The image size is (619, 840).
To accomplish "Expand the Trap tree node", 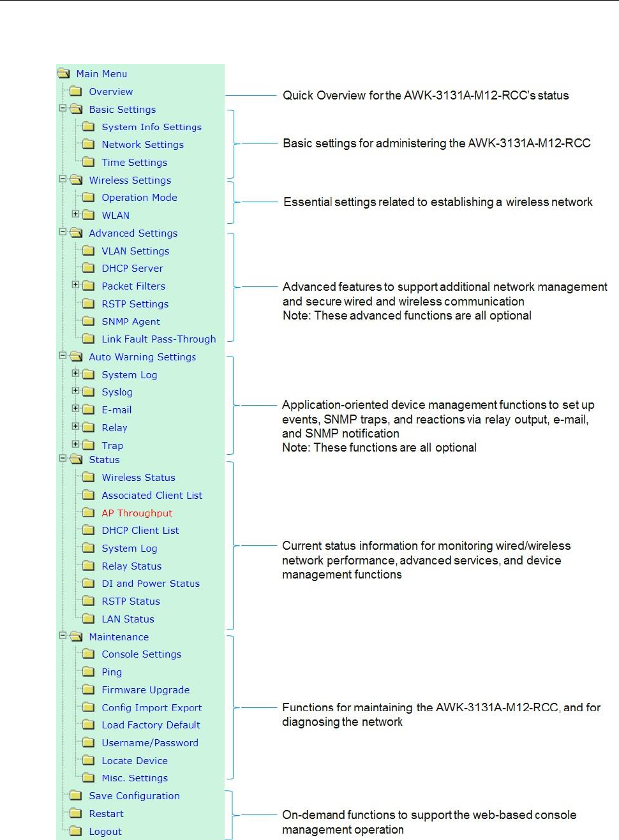I will [75, 444].
